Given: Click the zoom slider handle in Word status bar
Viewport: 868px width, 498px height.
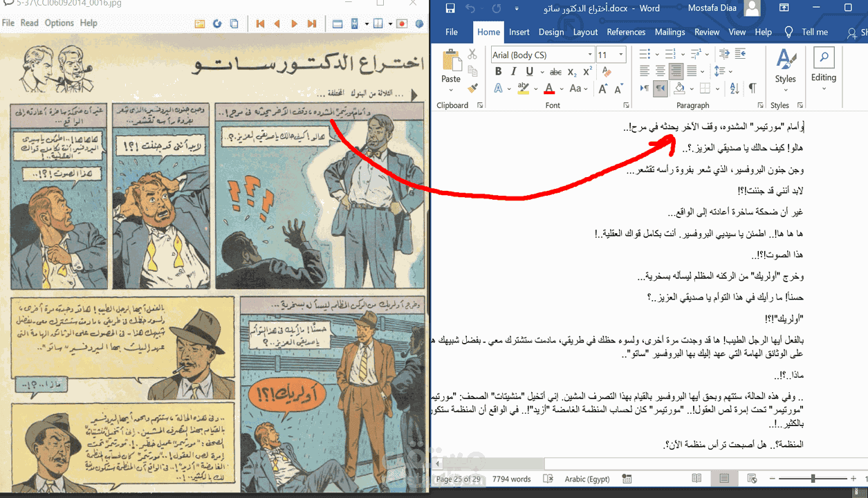Looking at the screenshot, I should coord(813,479).
